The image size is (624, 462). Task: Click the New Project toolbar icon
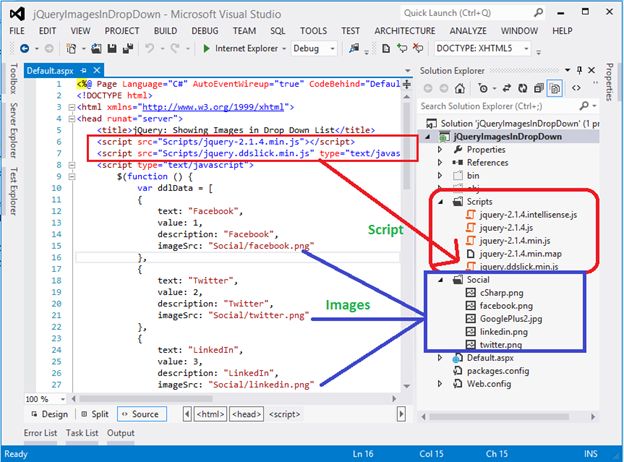click(71, 49)
